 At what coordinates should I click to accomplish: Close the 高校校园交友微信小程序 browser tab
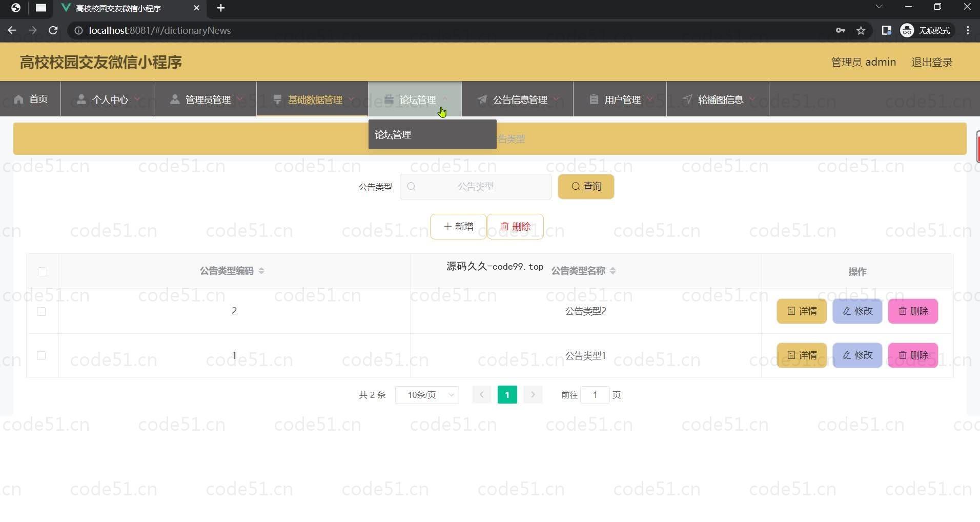tap(196, 8)
